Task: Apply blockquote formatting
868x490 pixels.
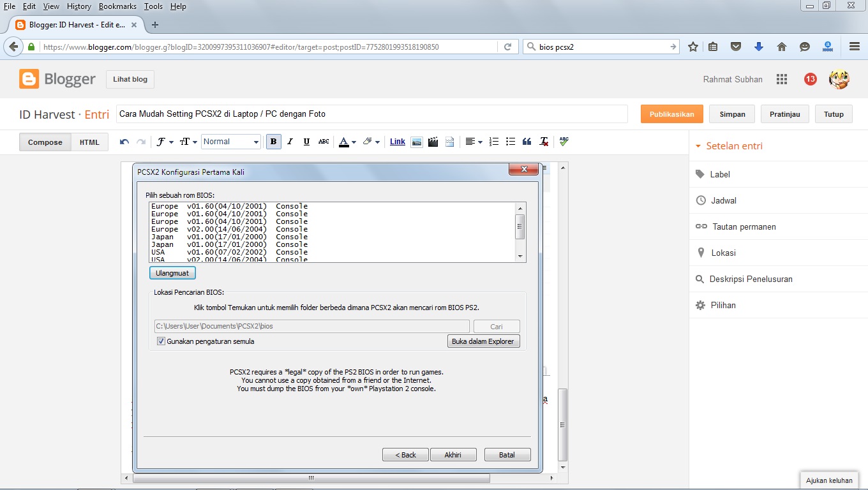Action: 527,142
